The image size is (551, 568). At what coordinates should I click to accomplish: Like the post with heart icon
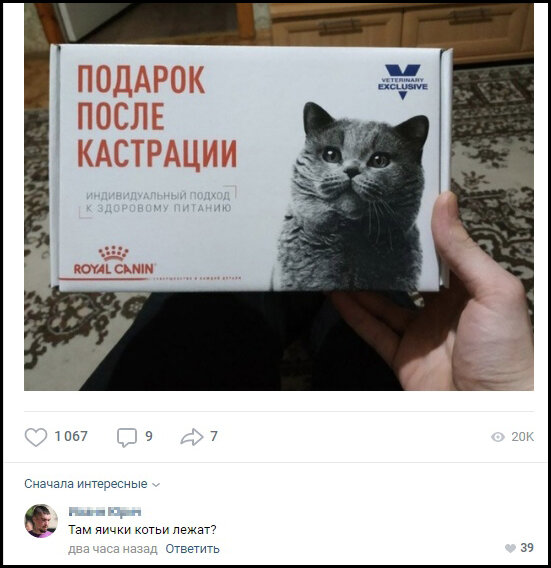pos(36,437)
